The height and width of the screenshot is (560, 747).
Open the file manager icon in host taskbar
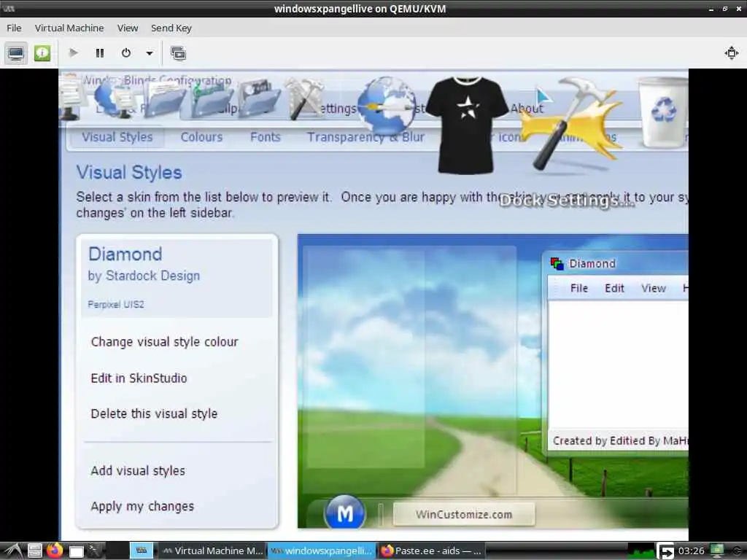click(34, 551)
